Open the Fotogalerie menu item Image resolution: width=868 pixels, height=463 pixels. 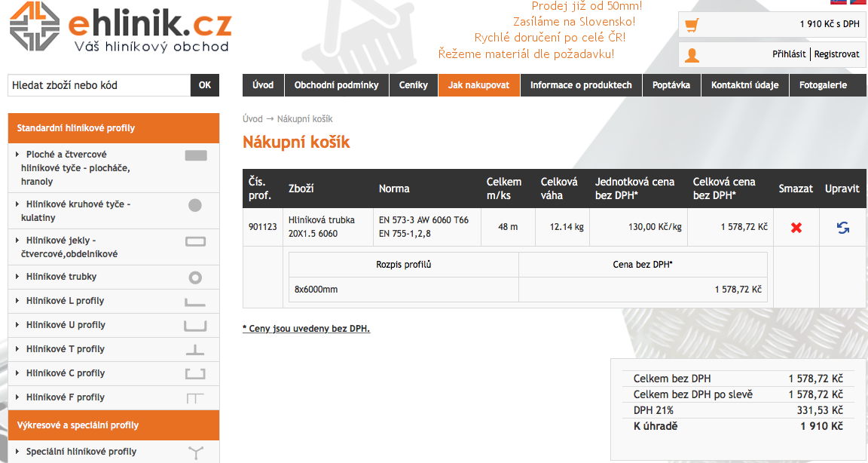pos(823,85)
